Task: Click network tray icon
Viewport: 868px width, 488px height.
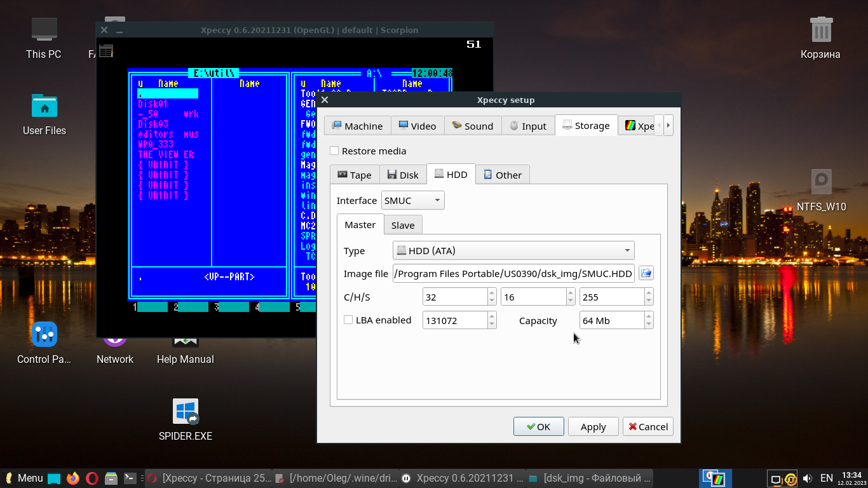Action: click(775, 479)
